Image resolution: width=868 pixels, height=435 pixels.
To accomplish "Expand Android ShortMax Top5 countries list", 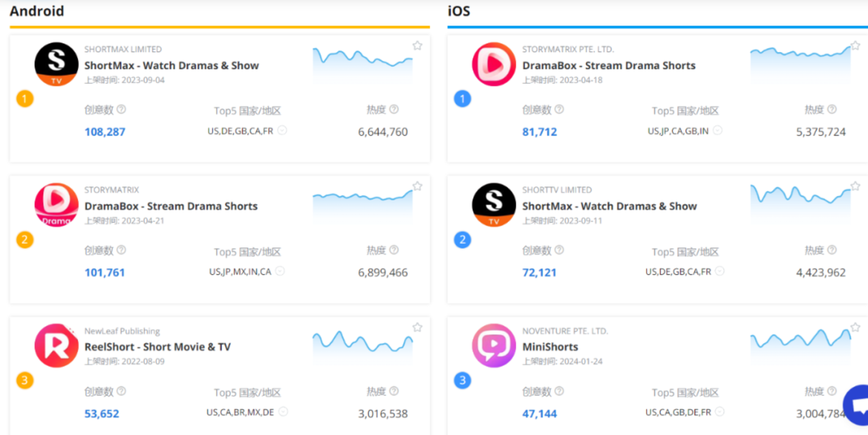I will 282,130.
